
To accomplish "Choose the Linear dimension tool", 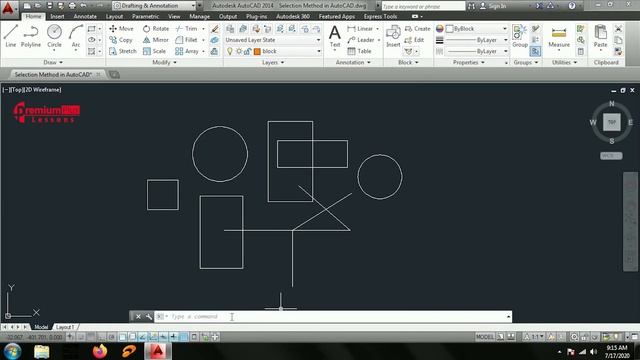I will point(360,29).
